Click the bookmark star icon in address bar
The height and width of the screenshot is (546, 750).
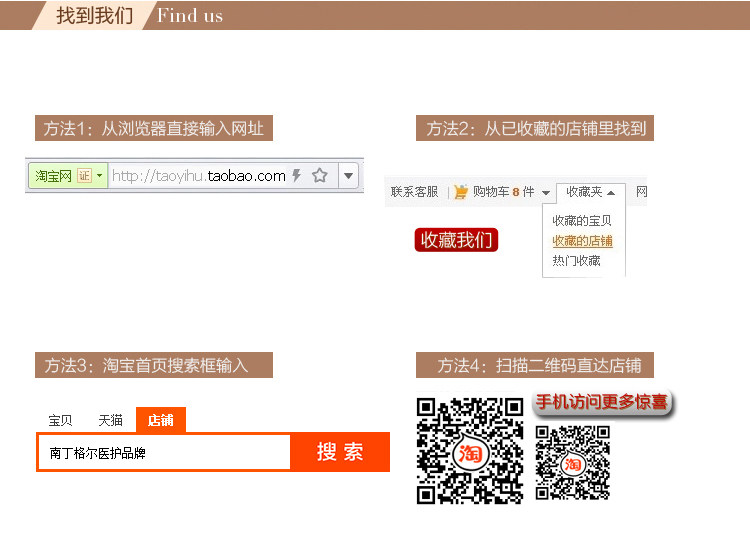[x=320, y=175]
